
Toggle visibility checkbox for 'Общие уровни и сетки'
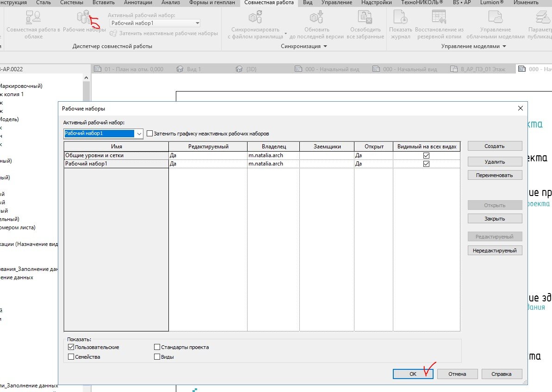[x=426, y=155]
